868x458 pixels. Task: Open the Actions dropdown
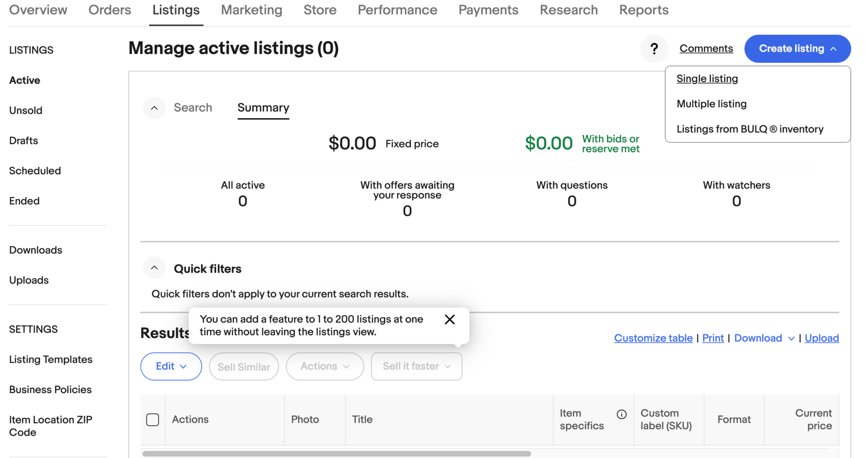[325, 366]
